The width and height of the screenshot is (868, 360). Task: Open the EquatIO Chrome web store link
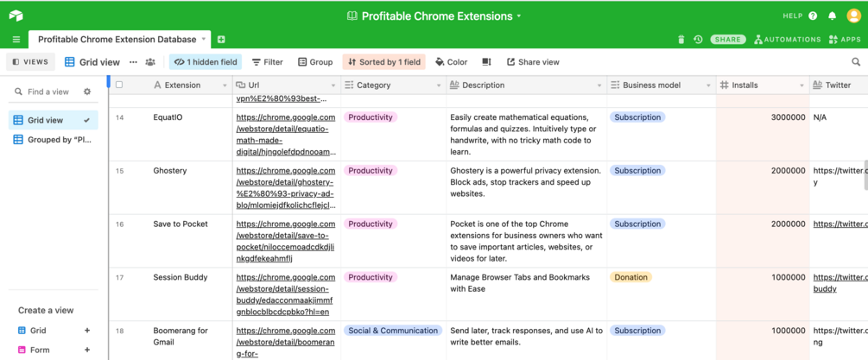click(x=285, y=134)
